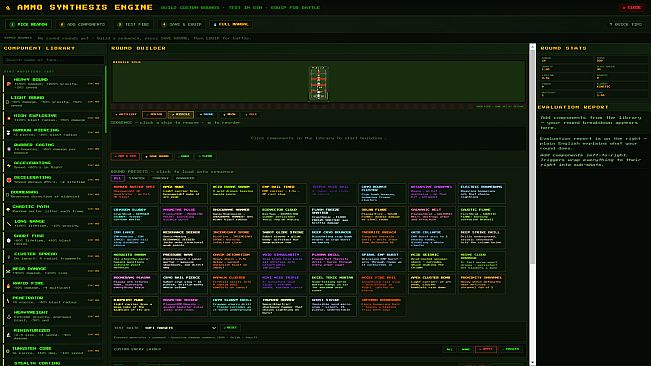Viewport: 651px width, 366px height.
Task: Select the Short Fuse component icon
Action: point(9,240)
